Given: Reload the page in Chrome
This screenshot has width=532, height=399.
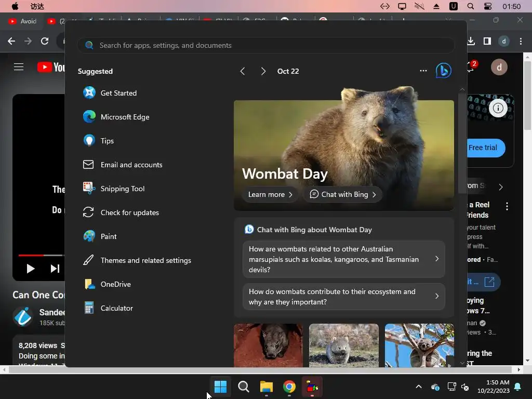Looking at the screenshot, I should point(45,41).
